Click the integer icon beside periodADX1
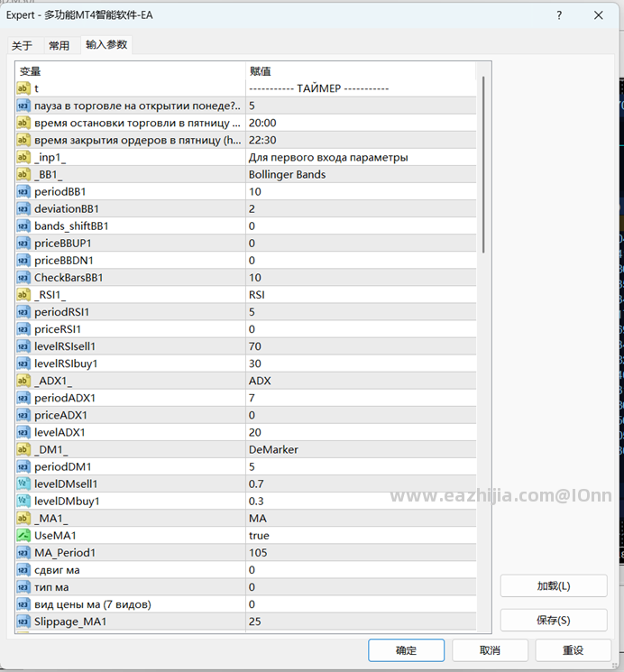The width and height of the screenshot is (624, 672). pos(23,398)
